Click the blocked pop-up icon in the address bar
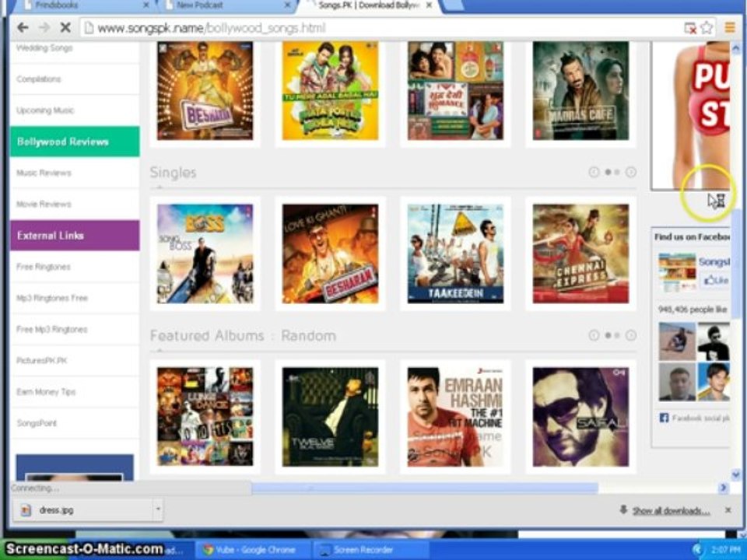The width and height of the screenshot is (747, 560). [690, 28]
